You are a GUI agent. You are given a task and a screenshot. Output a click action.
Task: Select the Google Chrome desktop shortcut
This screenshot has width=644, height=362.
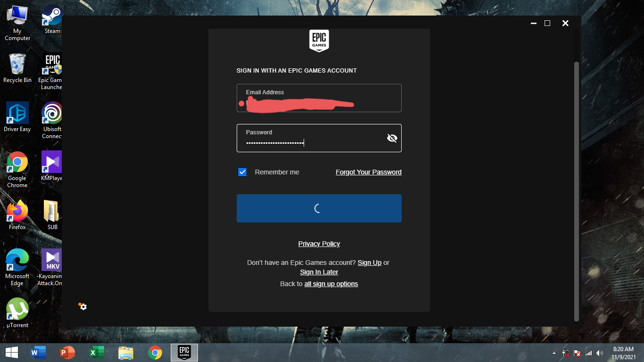(x=17, y=170)
